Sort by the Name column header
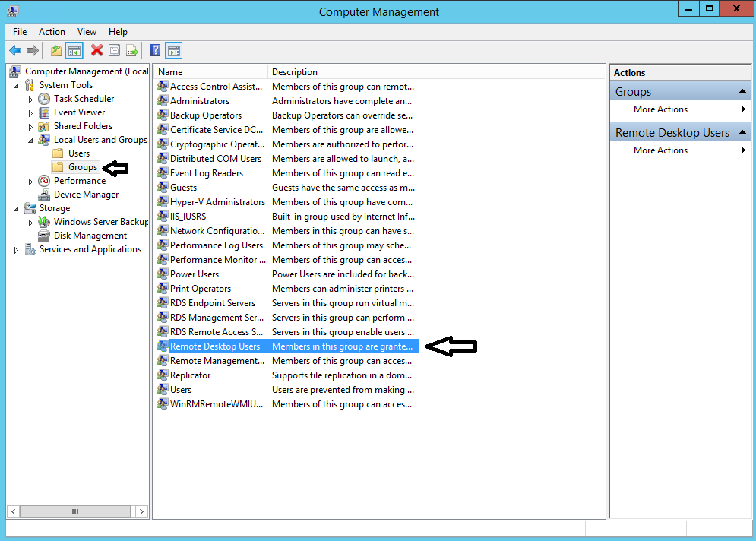 [x=210, y=72]
